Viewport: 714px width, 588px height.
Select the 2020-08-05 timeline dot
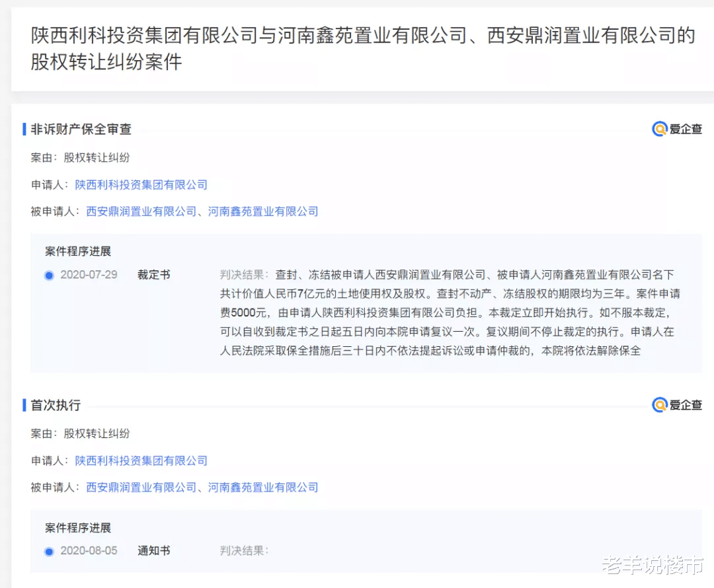tap(49, 552)
